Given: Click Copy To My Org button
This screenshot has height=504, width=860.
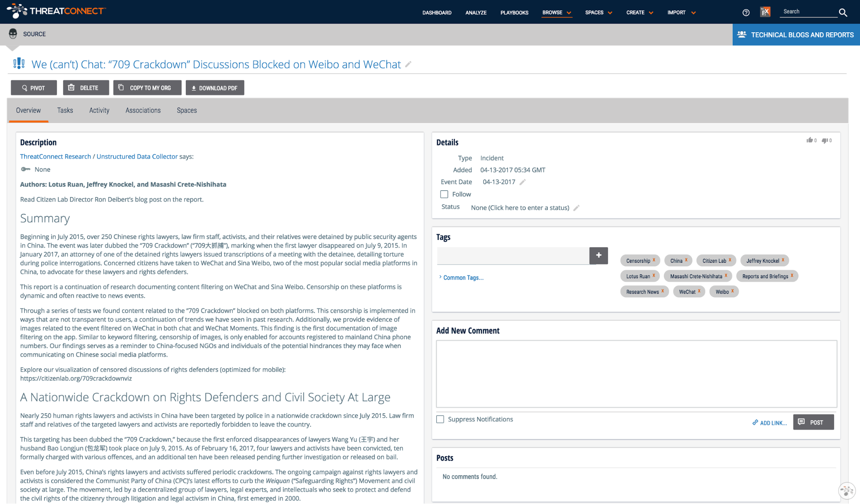Looking at the screenshot, I should coord(147,88).
